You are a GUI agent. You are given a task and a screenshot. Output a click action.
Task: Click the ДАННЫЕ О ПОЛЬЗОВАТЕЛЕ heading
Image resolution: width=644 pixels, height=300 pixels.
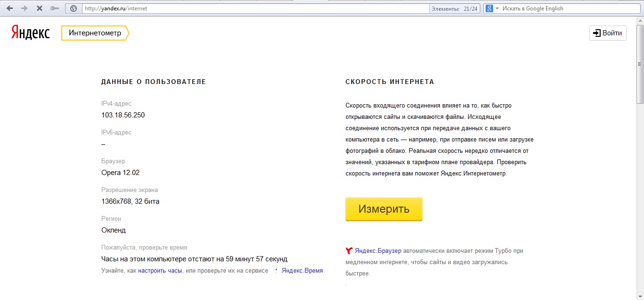(x=154, y=82)
